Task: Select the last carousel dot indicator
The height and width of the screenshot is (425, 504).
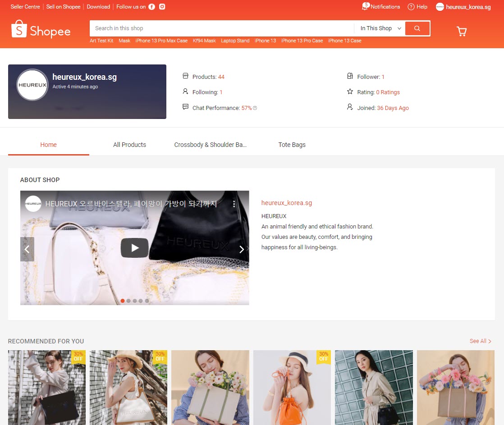Action: click(147, 301)
